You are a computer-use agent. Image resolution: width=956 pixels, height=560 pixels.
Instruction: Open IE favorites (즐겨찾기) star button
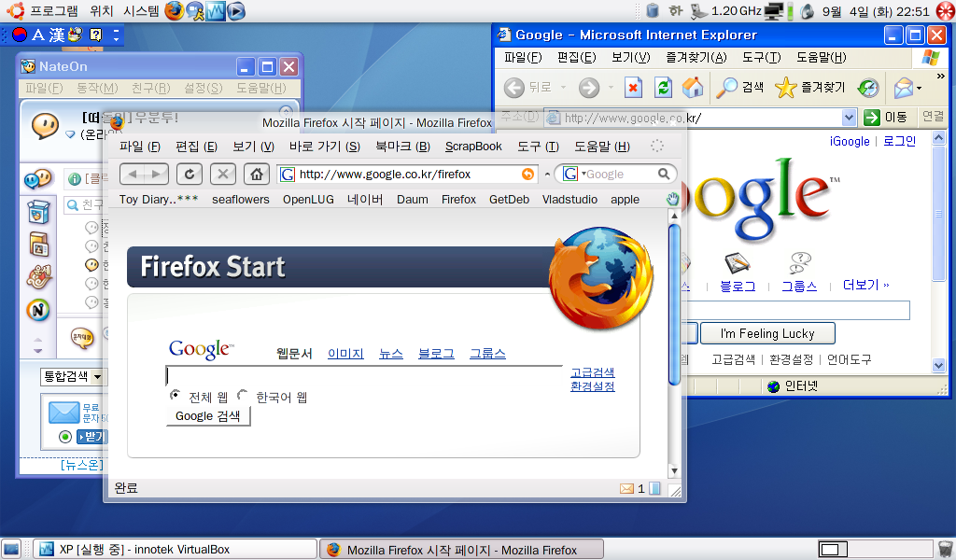[x=810, y=88]
